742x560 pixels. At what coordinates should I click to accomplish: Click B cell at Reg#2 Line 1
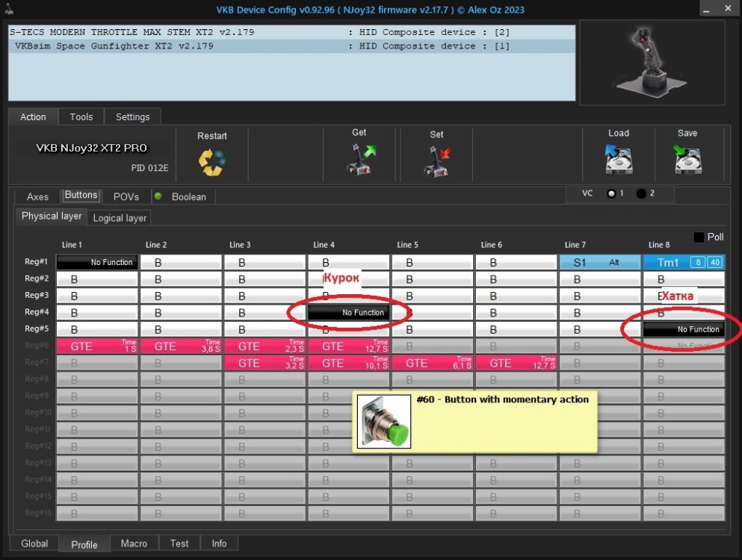(97, 279)
